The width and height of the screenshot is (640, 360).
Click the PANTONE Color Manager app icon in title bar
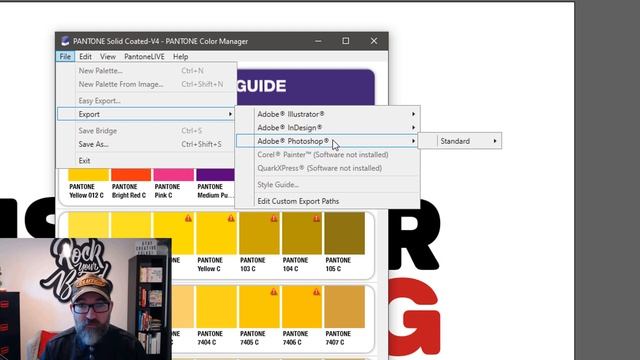tap(65, 41)
